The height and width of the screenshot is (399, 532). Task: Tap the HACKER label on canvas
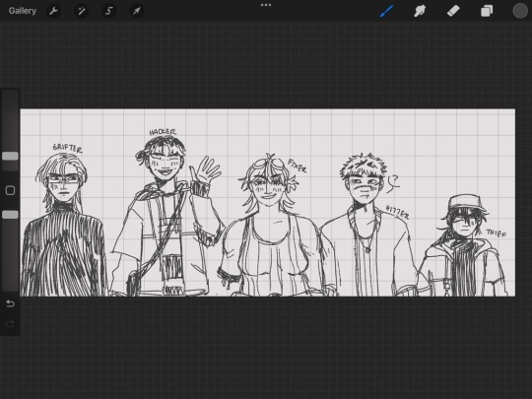(163, 132)
